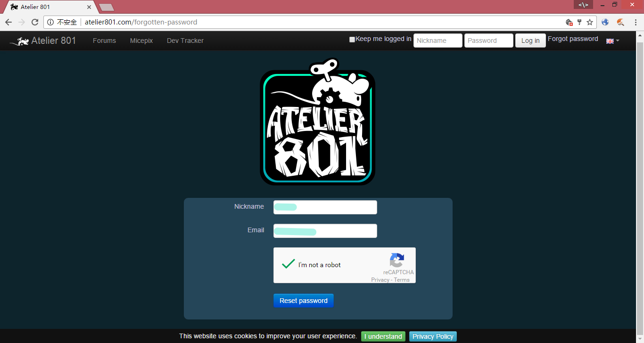Focus the Nickname field in the reset form
Screen dimensions: 644x343
point(325,207)
